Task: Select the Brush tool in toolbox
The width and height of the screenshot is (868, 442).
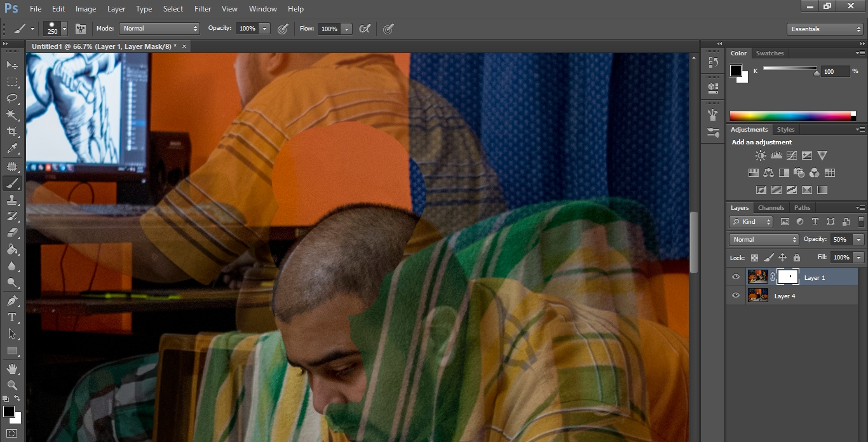Action: tap(12, 183)
